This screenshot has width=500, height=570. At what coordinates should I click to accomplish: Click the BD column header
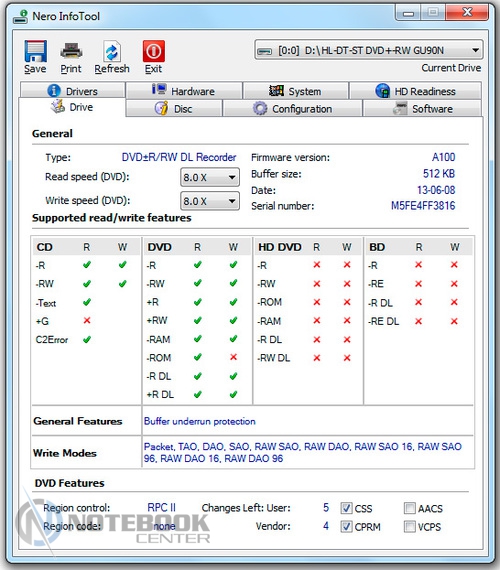pos(377,247)
